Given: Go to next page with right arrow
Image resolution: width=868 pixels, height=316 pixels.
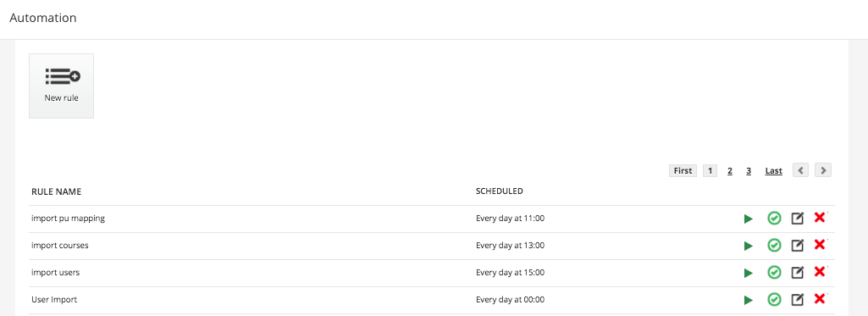Looking at the screenshot, I should pos(823,170).
